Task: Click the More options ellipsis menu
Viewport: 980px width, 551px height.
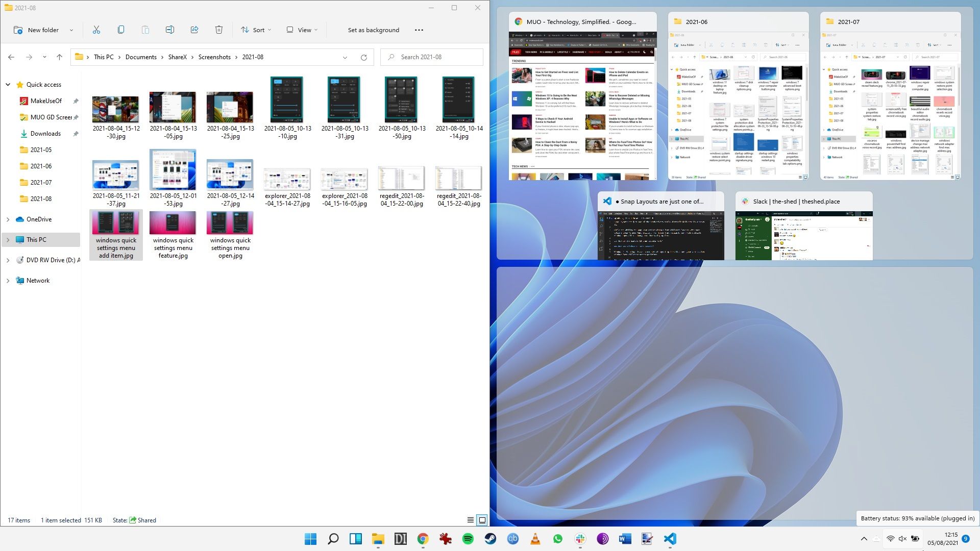Action: [419, 30]
